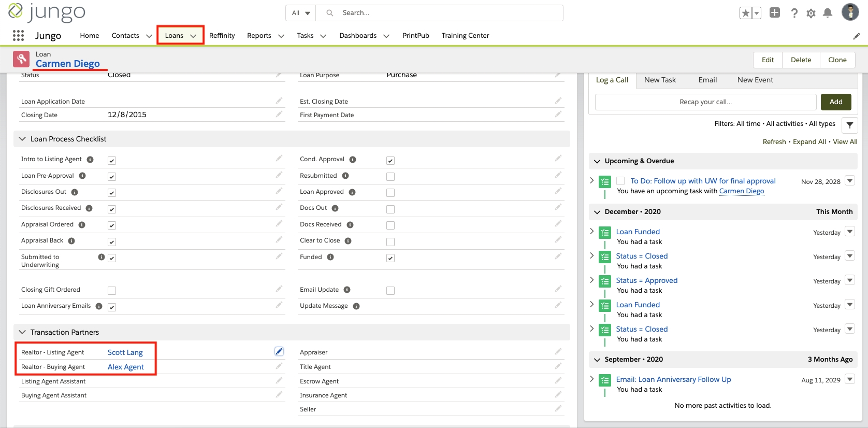
Task: Tick the Loan Approved checkbox
Action: [x=390, y=193]
